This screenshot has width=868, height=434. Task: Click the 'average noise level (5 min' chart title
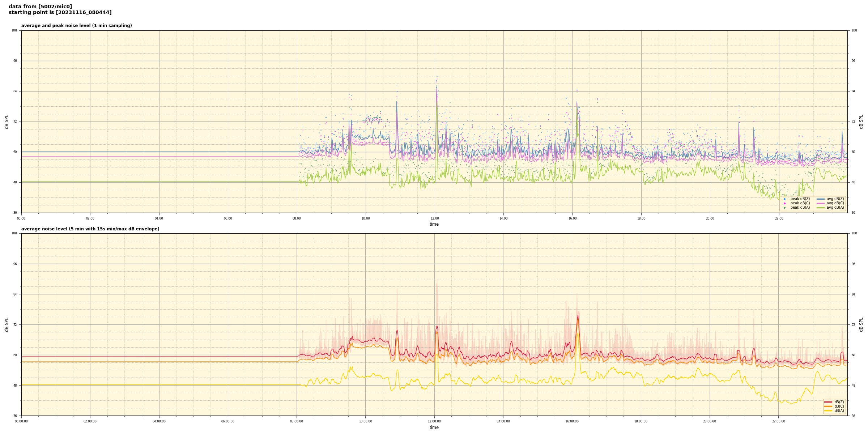90,229
